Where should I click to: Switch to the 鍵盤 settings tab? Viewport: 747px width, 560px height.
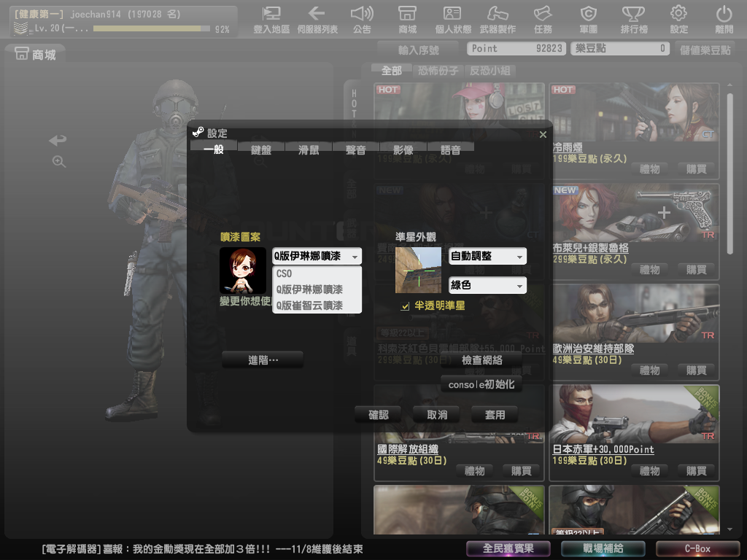pos(261,150)
